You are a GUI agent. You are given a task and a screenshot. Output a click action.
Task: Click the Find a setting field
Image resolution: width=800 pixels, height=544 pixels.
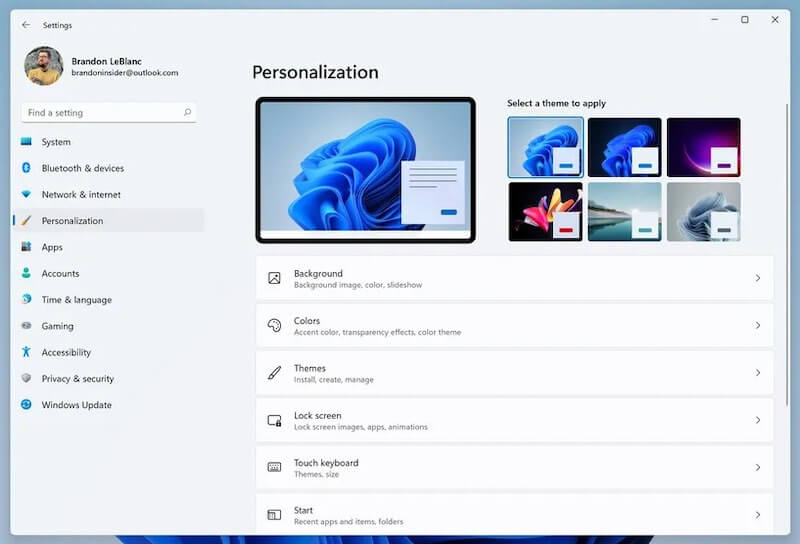click(100, 113)
